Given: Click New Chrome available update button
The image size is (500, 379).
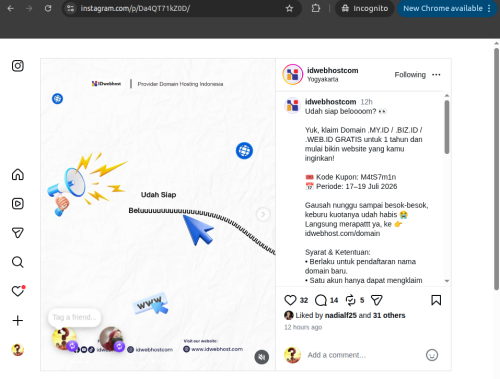Looking at the screenshot, I should [443, 8].
